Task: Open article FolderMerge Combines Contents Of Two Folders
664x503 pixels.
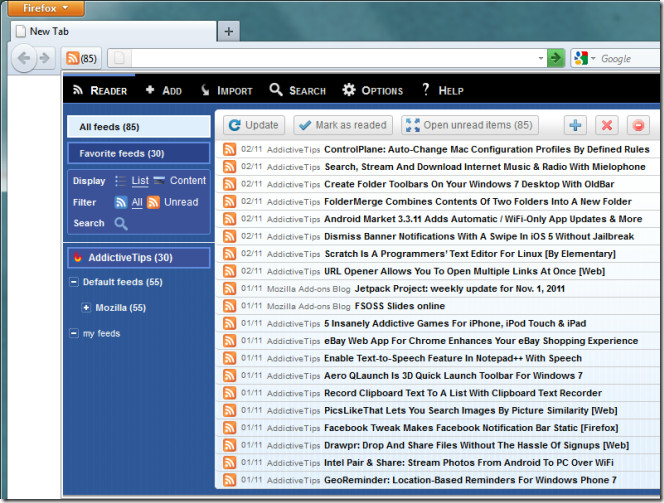Action: (x=478, y=202)
